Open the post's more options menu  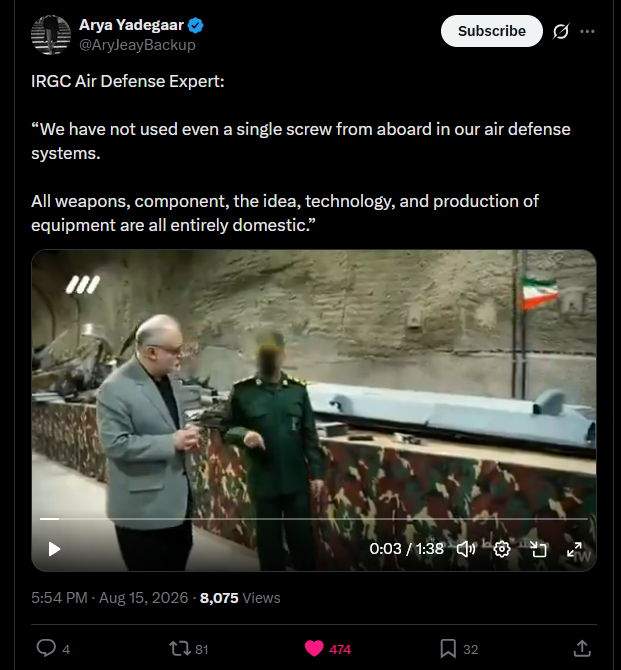(x=587, y=31)
